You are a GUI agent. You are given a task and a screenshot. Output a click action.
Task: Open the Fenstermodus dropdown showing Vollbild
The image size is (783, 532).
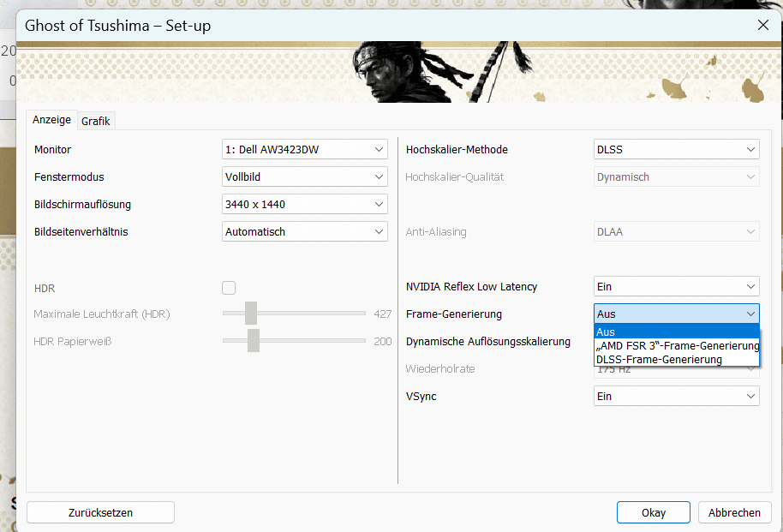click(x=305, y=176)
